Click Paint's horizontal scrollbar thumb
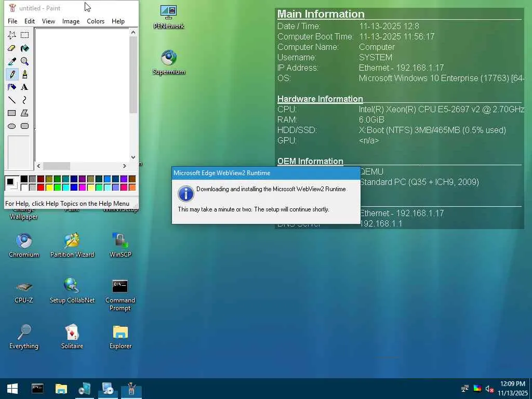Viewport: 532px width, 399px height. click(x=56, y=166)
